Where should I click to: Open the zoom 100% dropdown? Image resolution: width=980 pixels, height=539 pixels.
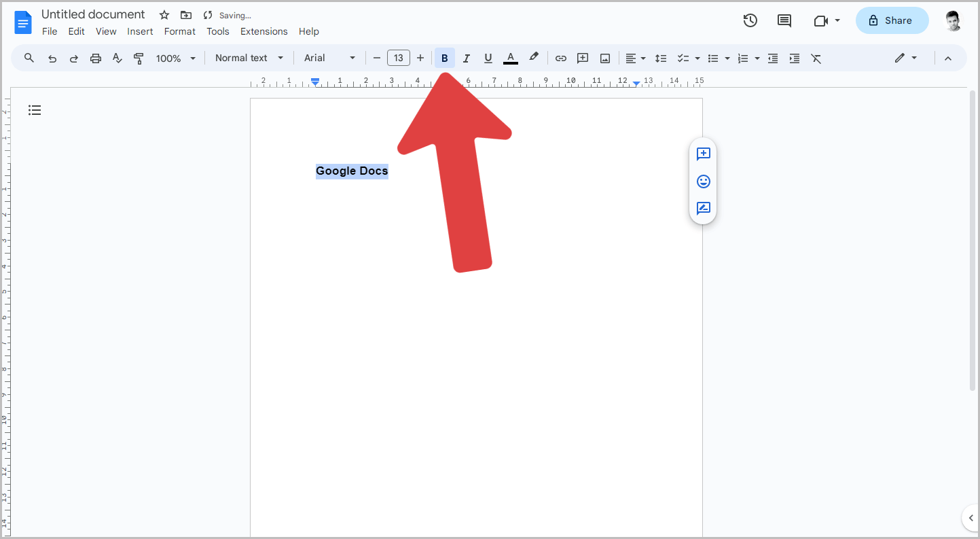pos(175,58)
